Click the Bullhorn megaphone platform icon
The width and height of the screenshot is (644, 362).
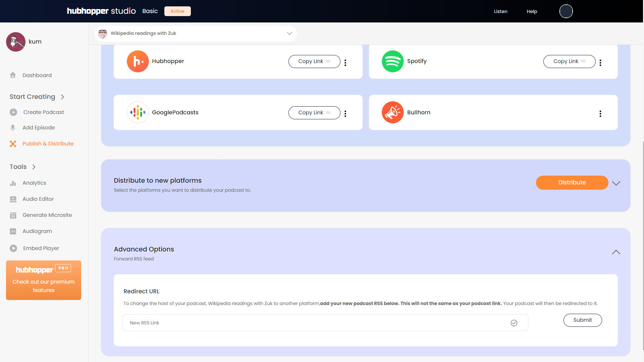[x=392, y=112]
